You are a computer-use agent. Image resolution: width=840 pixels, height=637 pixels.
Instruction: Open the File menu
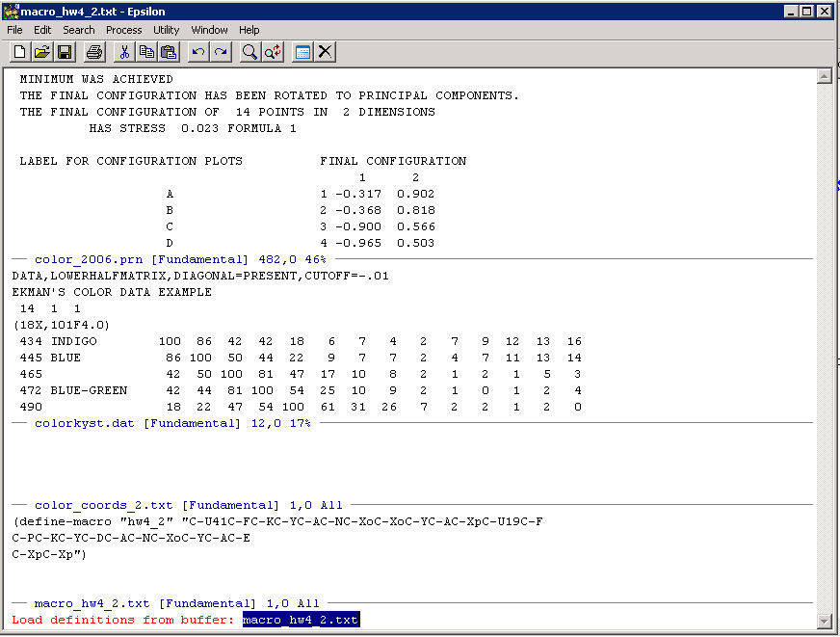click(x=14, y=30)
